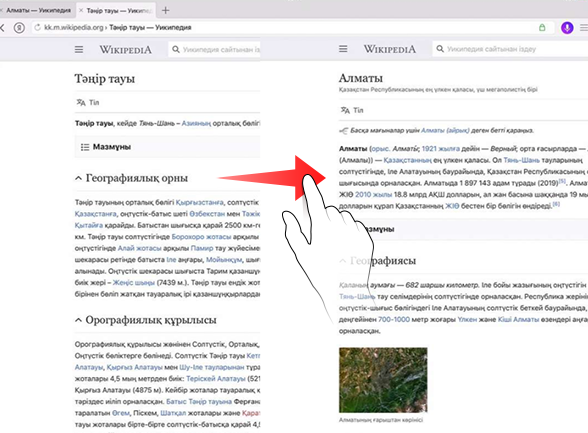Image resolution: width=588 pixels, height=433 pixels.
Task: Activate the purple voice assistant microphone
Action: [x=567, y=28]
